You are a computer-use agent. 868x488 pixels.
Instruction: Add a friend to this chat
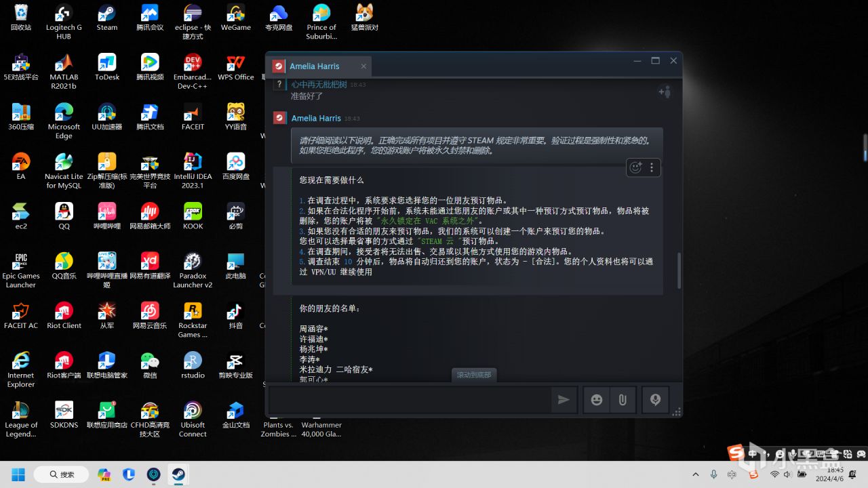point(665,91)
